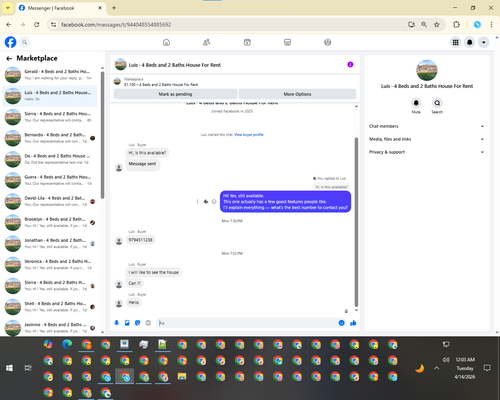
Task: Bookmark this page with star icon
Action: coord(437,25)
